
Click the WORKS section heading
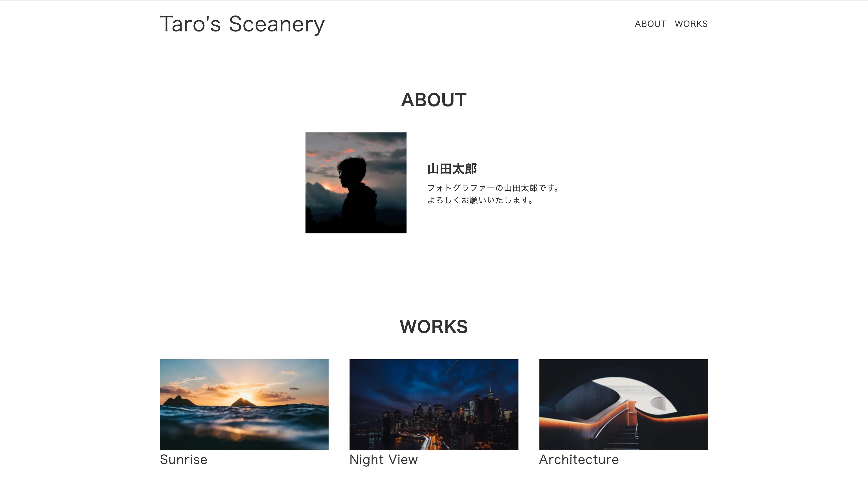click(x=434, y=326)
